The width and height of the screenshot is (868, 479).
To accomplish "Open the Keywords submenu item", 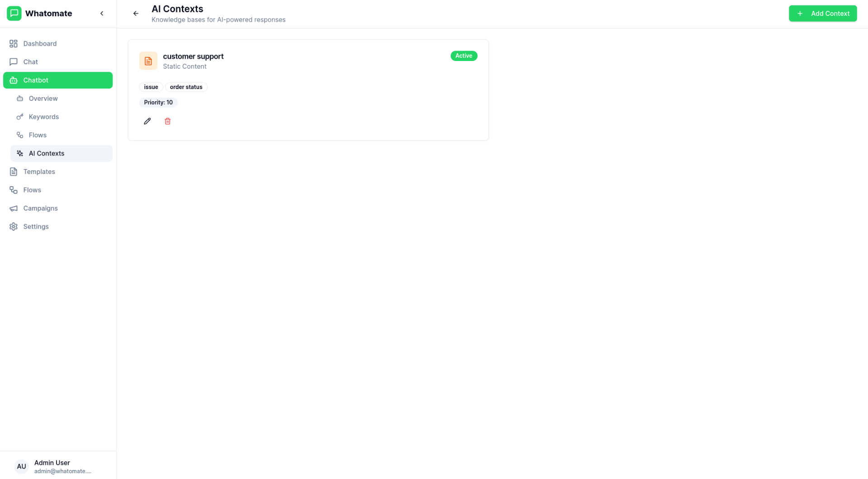I will point(62,117).
